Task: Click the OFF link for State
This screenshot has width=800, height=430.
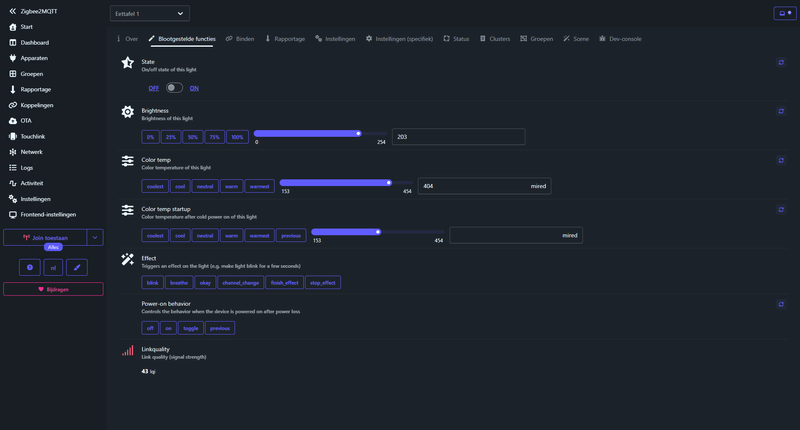Action: coord(154,88)
